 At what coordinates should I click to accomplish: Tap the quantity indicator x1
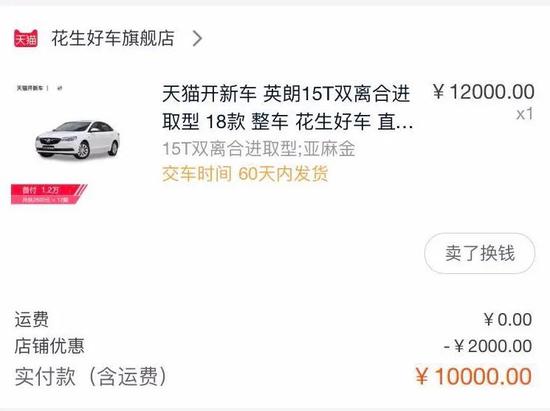[525, 114]
